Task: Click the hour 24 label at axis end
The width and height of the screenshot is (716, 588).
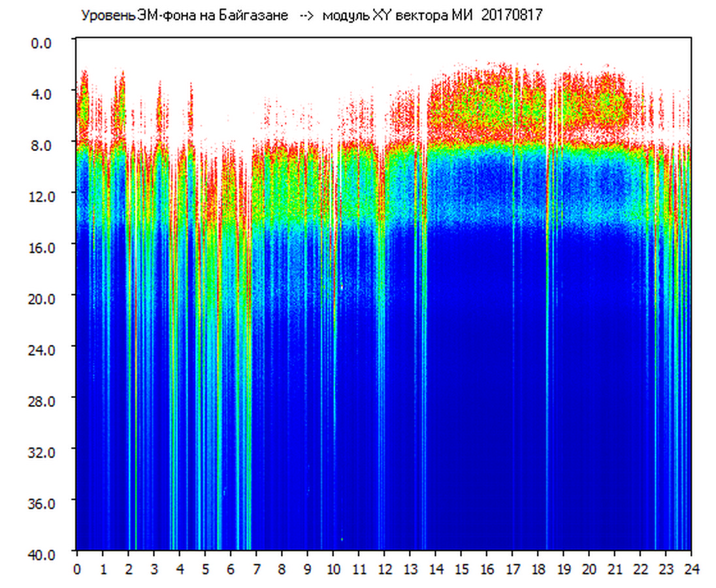Action: click(691, 569)
